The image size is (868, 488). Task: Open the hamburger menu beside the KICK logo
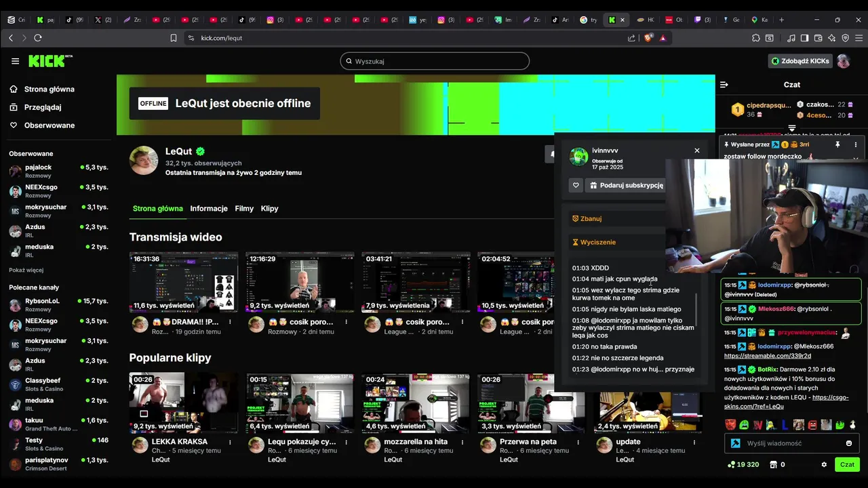pyautogui.click(x=15, y=61)
